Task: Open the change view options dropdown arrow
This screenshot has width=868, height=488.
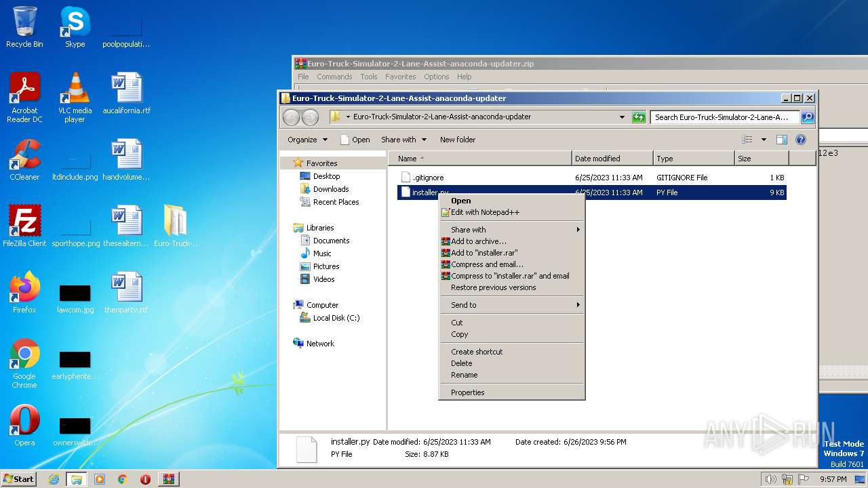Action: pyautogui.click(x=764, y=140)
